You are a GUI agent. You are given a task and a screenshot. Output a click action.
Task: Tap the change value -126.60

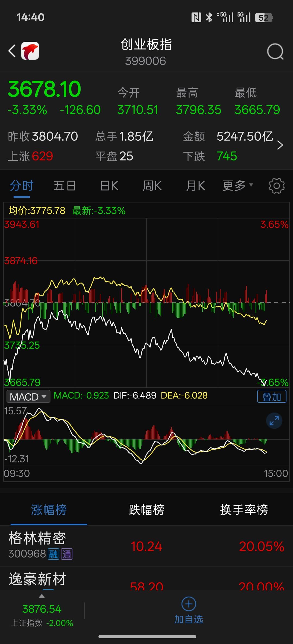tap(80, 110)
